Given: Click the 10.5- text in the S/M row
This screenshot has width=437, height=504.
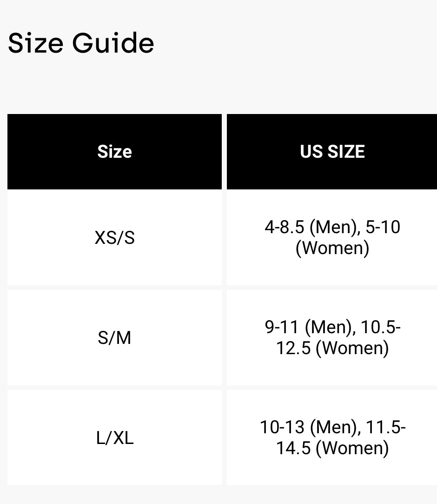Looking at the screenshot, I should click(381, 328).
